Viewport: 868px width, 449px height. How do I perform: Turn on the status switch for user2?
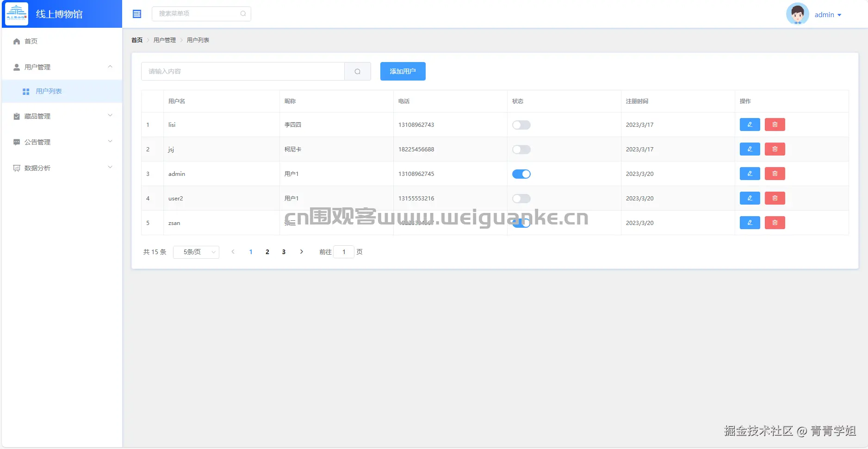tap(521, 198)
